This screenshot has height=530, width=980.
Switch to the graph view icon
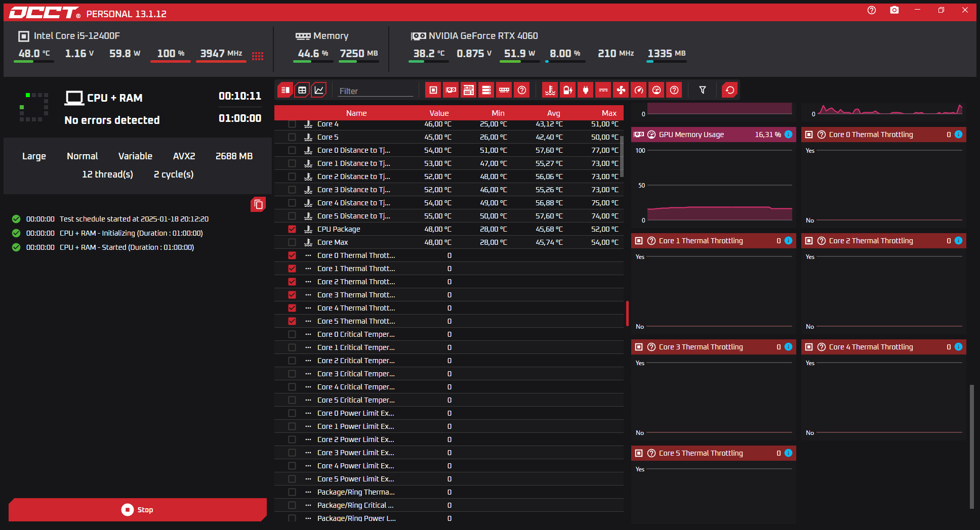pyautogui.click(x=319, y=90)
